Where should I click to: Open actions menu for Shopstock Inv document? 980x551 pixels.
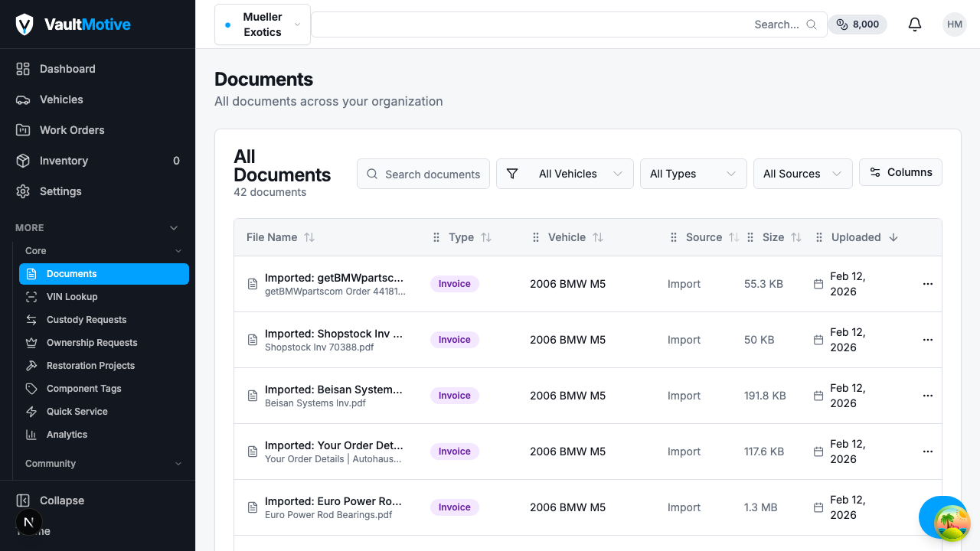coord(928,340)
